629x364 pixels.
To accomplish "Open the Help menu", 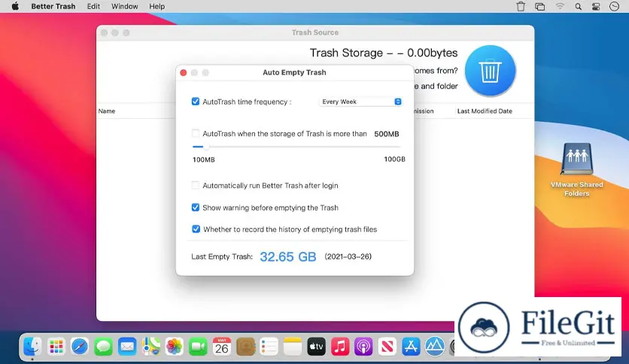I will pyautogui.click(x=156, y=7).
